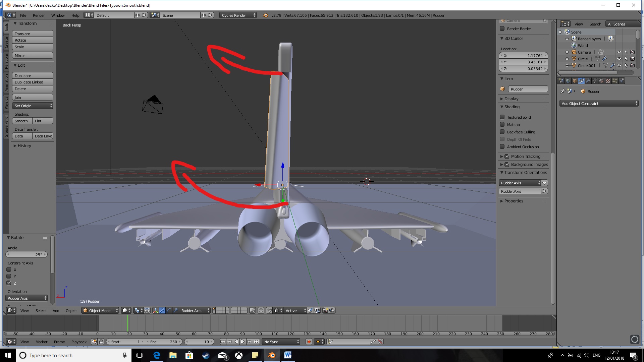644x362 pixels.
Task: Click the timeline record keyframe button
Action: click(309, 342)
